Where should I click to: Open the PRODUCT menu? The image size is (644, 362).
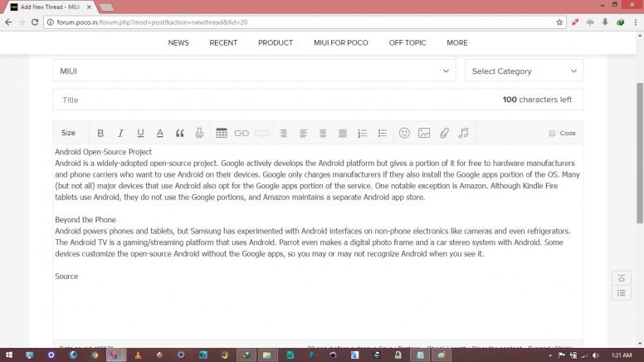point(276,42)
